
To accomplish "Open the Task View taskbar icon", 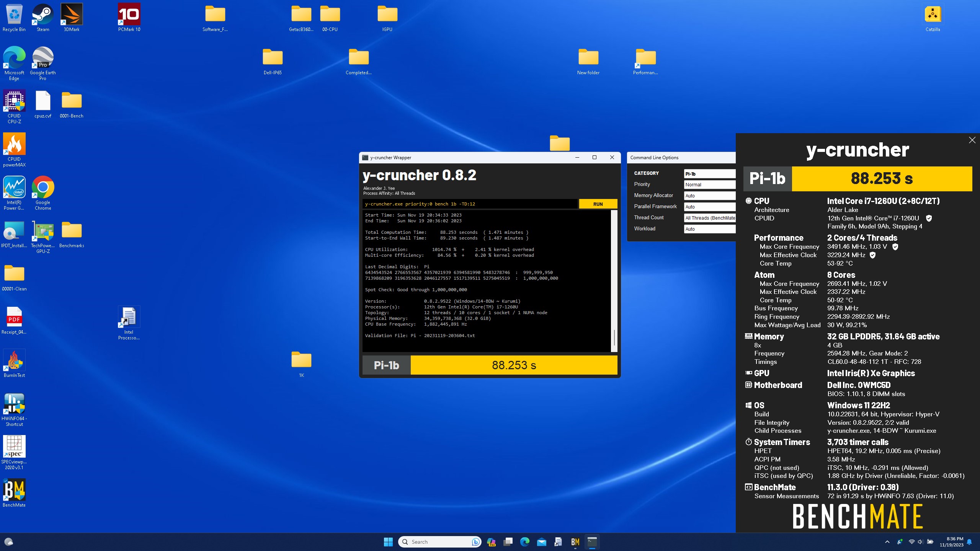I will tap(508, 542).
